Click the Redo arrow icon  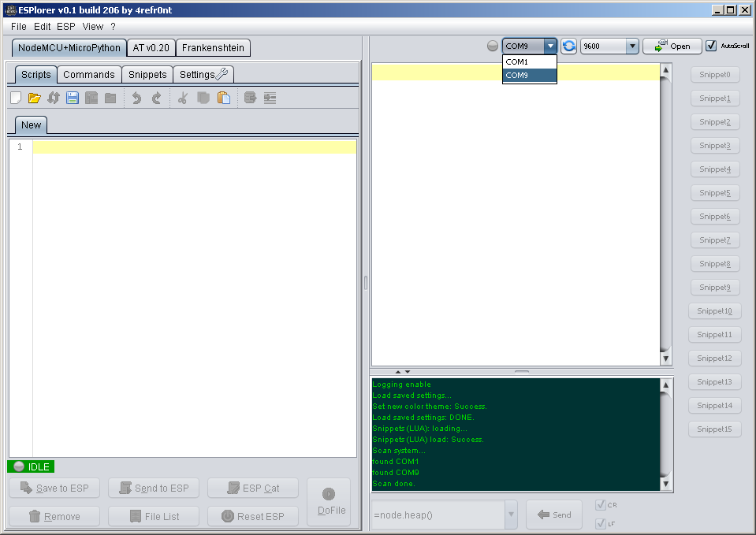(156, 98)
